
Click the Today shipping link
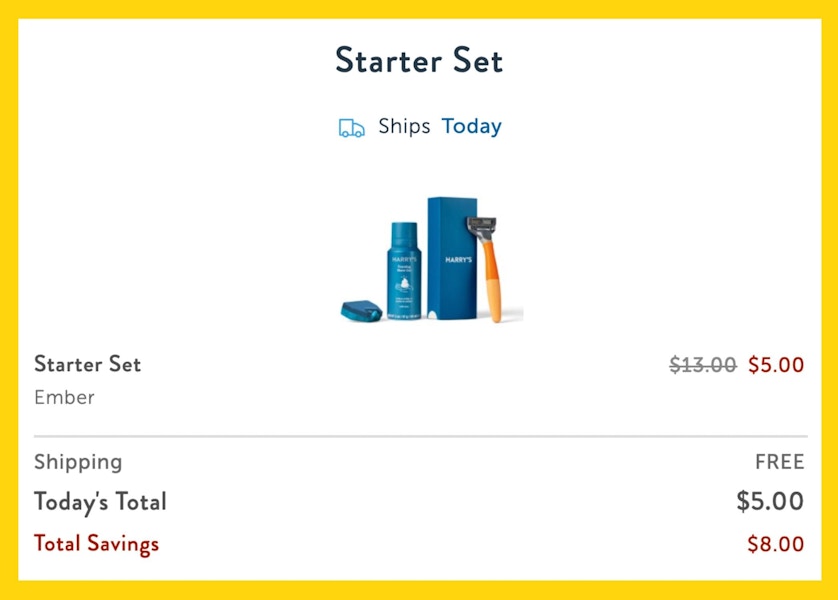tap(472, 127)
